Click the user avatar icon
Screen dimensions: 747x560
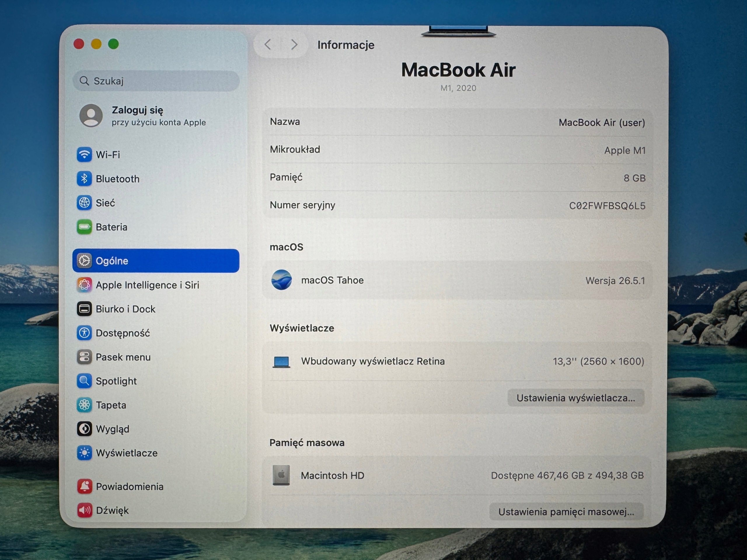point(91,116)
